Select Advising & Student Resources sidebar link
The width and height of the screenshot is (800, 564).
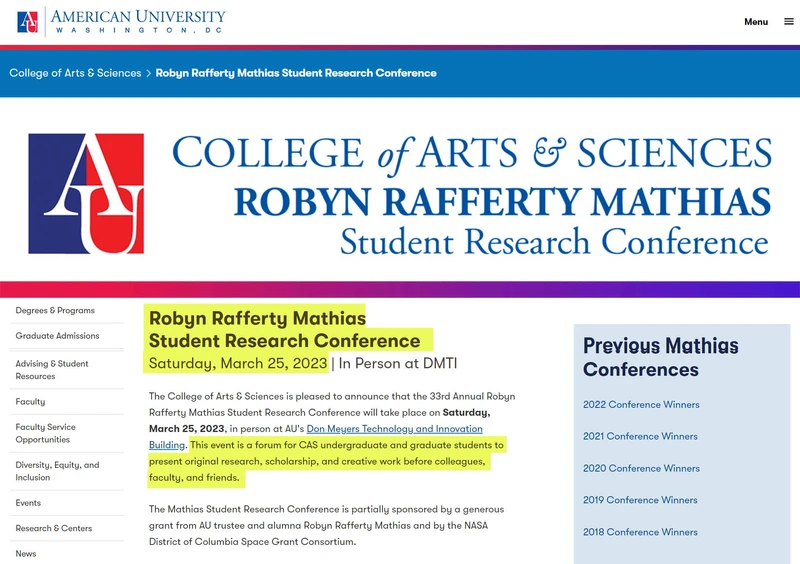pyautogui.click(x=52, y=370)
